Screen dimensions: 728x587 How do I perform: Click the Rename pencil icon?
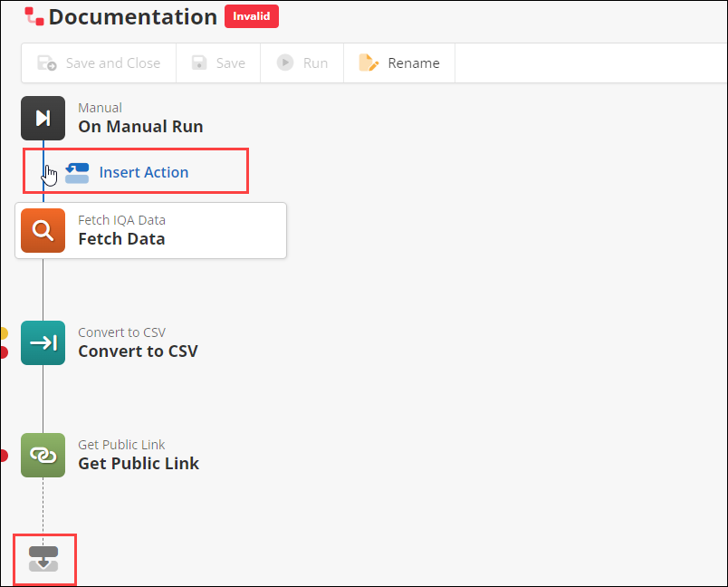point(369,63)
